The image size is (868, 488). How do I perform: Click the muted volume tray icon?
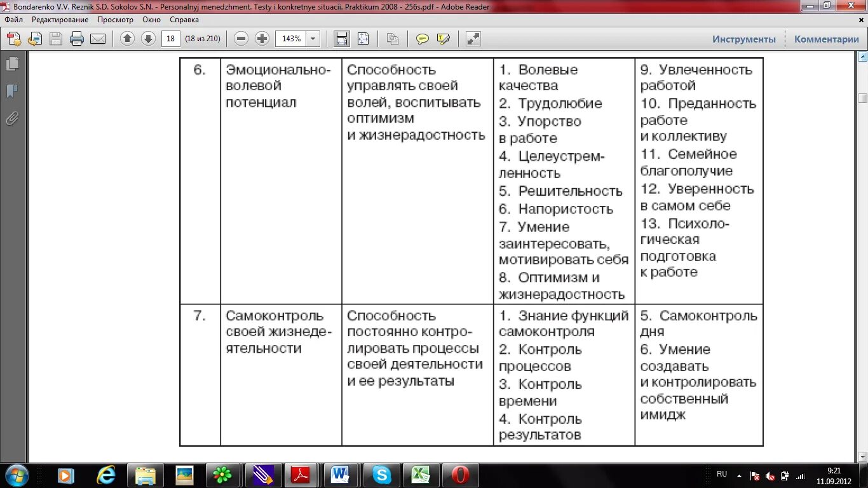click(770, 475)
